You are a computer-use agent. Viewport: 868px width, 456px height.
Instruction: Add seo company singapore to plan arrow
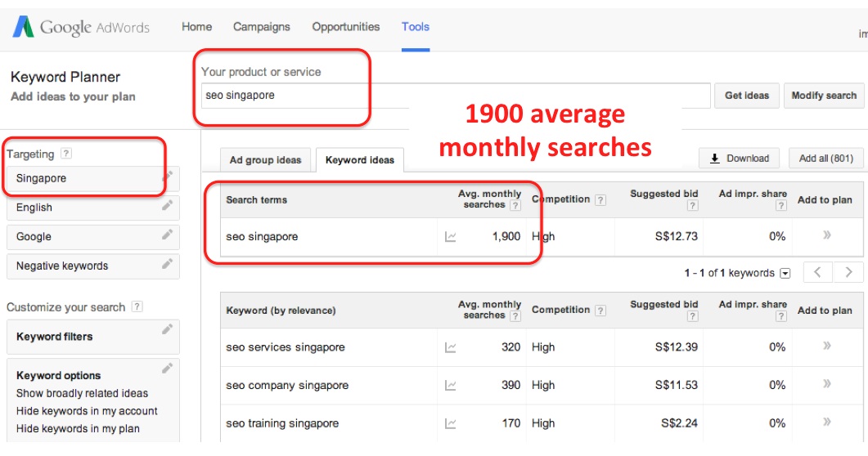[826, 385]
